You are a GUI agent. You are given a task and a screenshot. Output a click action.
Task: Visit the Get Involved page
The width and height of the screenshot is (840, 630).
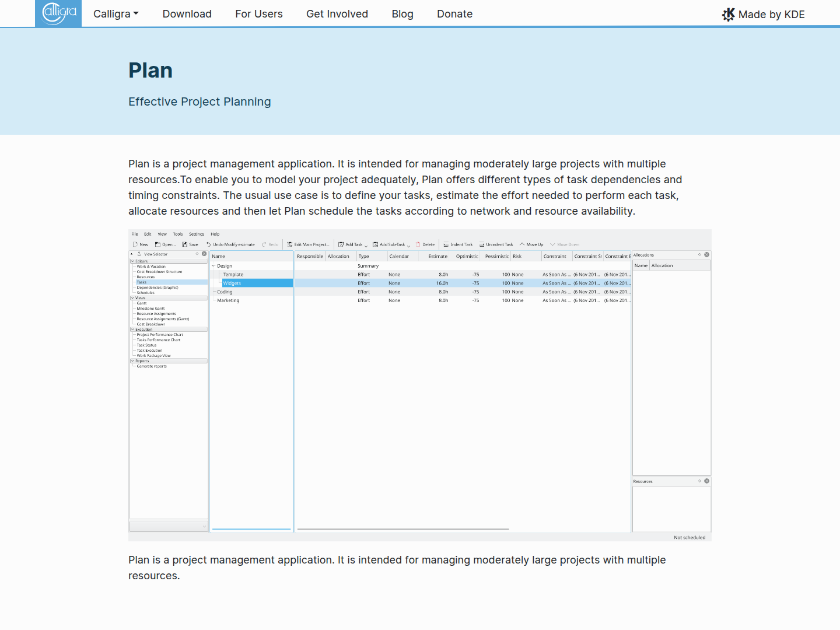[x=337, y=14]
